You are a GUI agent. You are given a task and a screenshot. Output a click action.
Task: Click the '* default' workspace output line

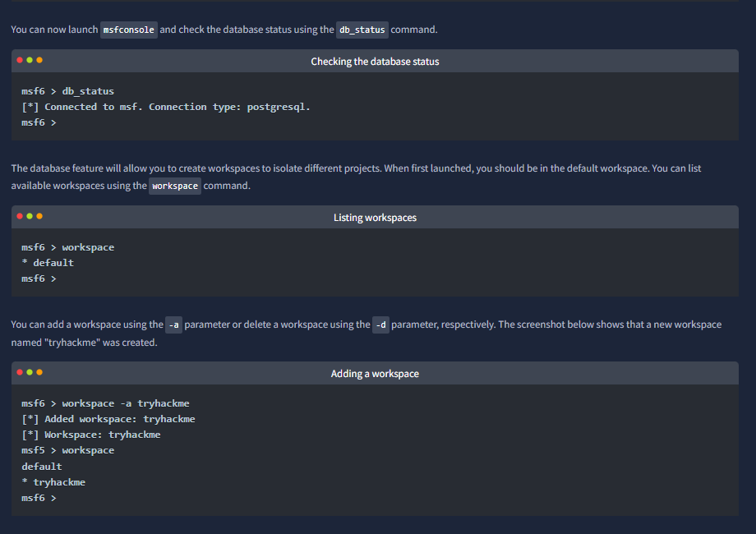pos(48,263)
